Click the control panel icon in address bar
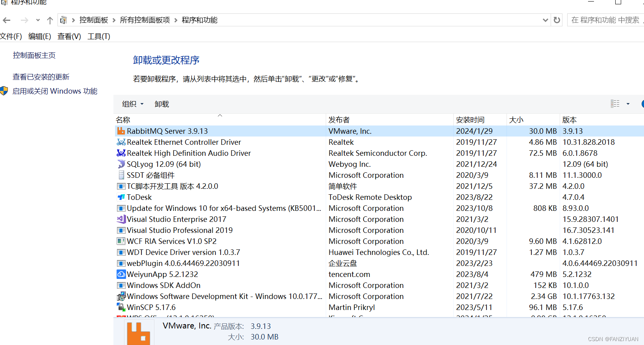The width and height of the screenshot is (644, 345). click(63, 20)
